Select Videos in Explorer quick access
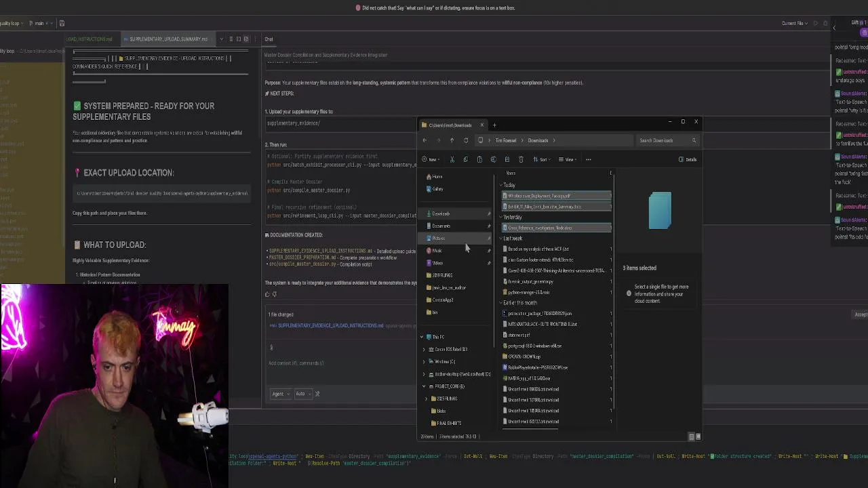Image resolution: width=868 pixels, height=488 pixels. point(454,263)
